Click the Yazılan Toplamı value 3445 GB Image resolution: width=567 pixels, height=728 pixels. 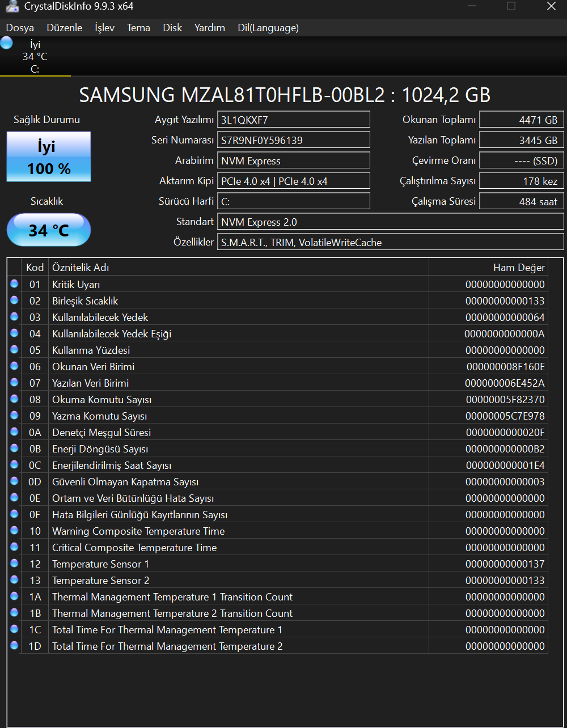(522, 140)
